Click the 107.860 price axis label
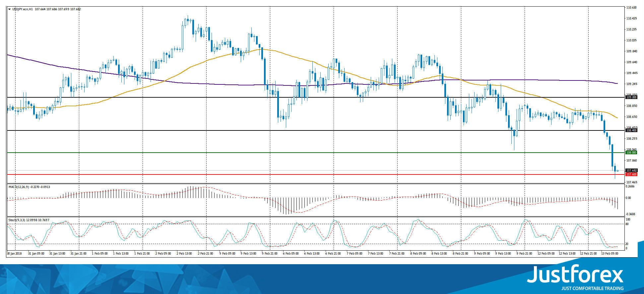 pos(631,161)
